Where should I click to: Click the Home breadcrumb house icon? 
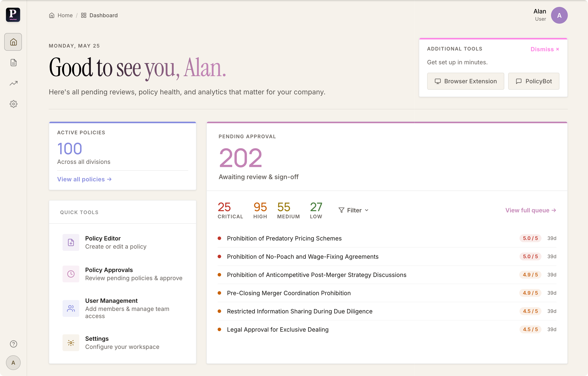click(x=52, y=15)
